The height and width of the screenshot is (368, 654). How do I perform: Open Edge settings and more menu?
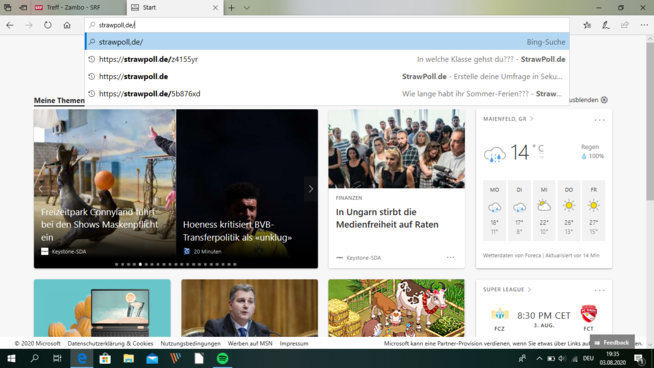point(644,25)
